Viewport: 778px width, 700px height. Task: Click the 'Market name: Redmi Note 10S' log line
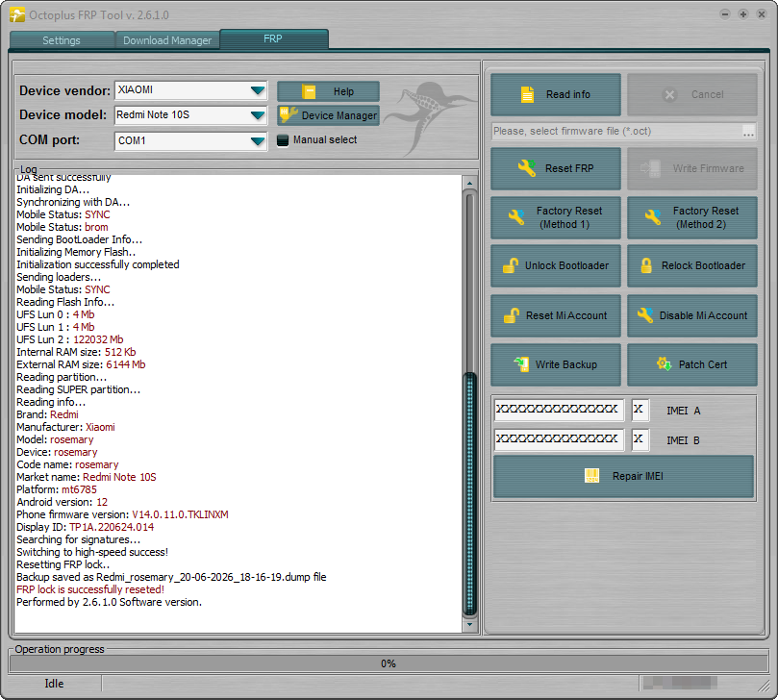click(x=87, y=477)
